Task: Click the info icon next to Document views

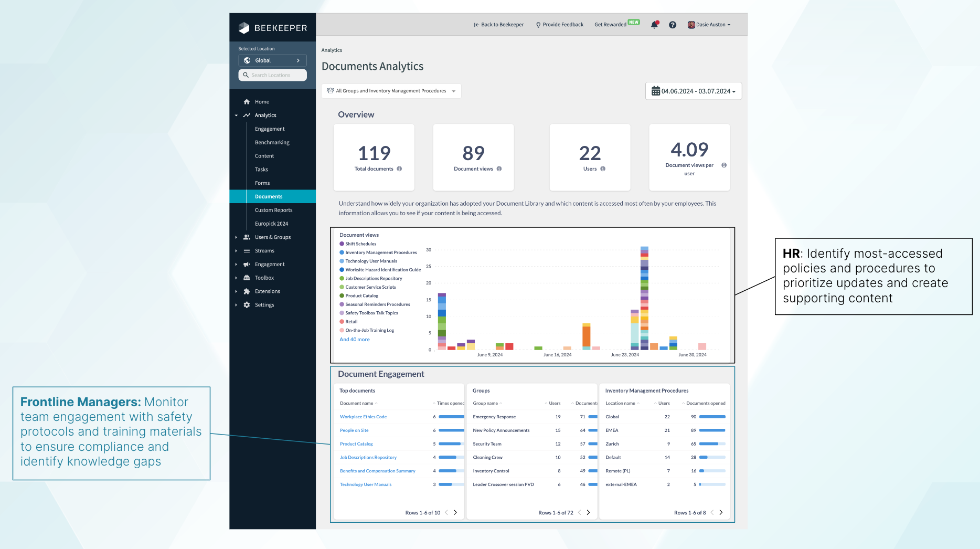Action: pos(499,169)
